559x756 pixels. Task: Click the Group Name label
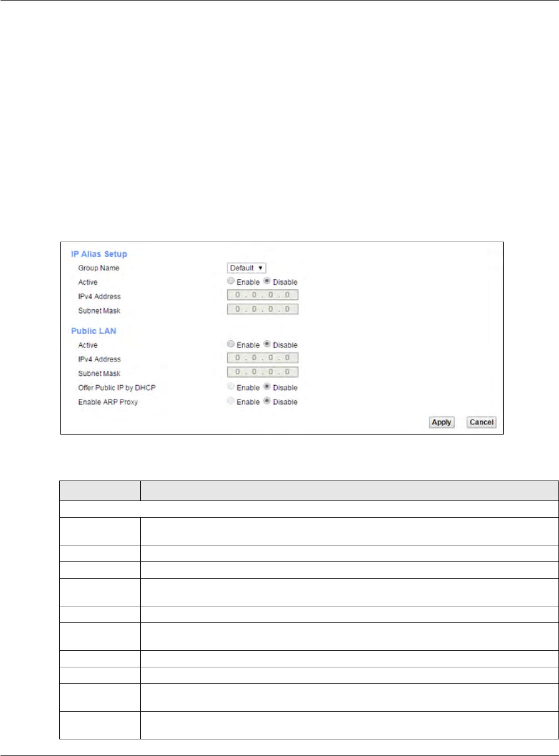[x=99, y=268]
